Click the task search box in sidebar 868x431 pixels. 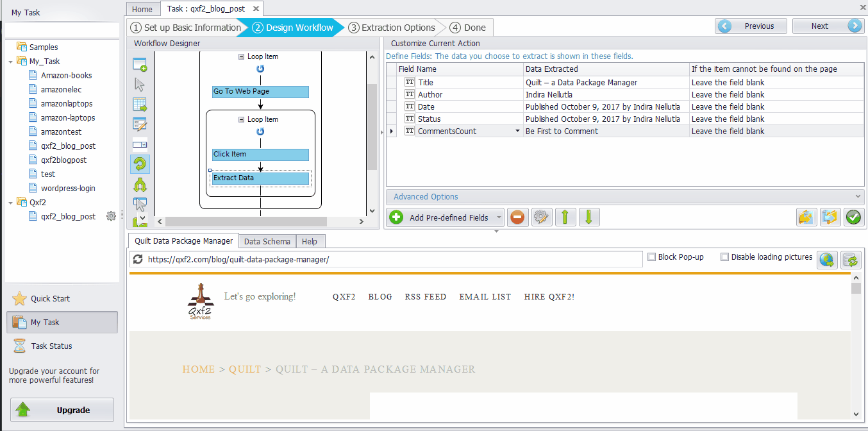(x=62, y=30)
